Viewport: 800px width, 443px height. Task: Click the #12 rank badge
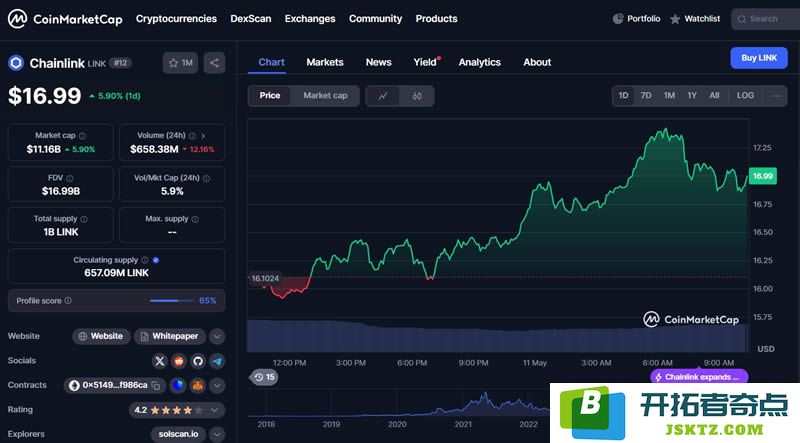pos(120,63)
